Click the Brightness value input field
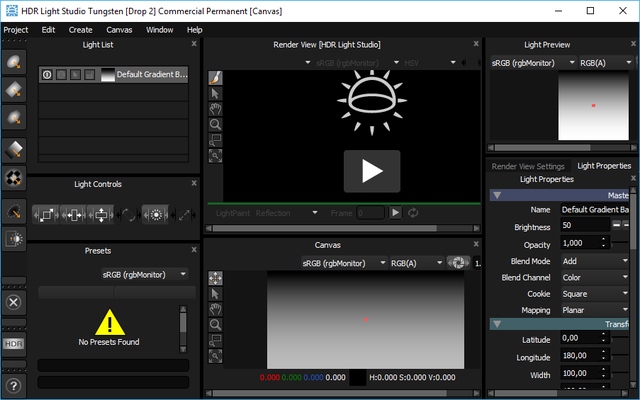640x400 pixels. (x=583, y=227)
